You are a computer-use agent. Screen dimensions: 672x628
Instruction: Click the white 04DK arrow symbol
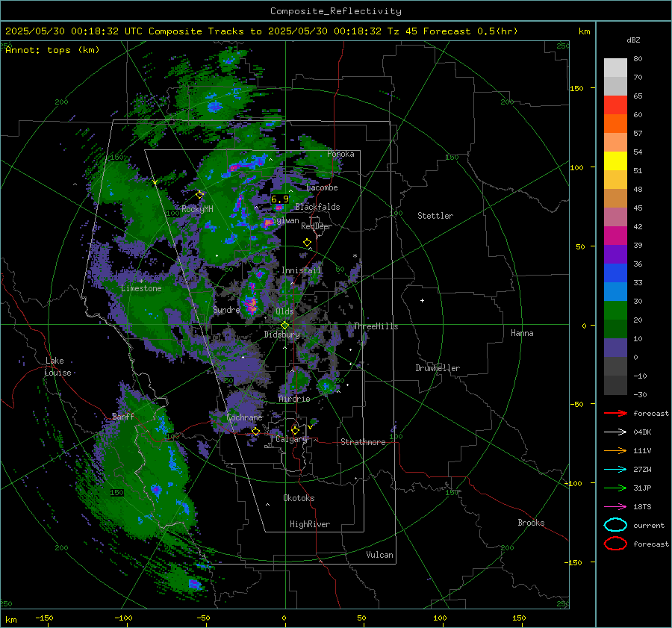[615, 432]
